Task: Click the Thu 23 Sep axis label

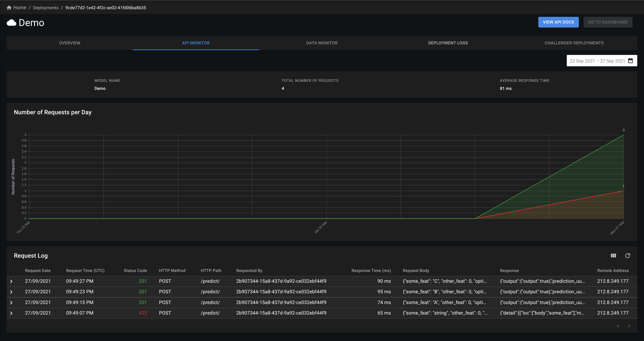Action: 23,227
